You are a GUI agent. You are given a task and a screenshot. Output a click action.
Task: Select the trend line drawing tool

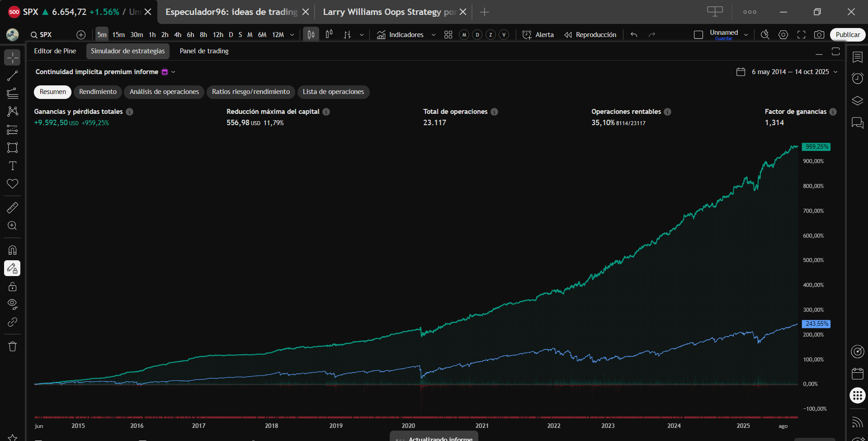point(12,76)
